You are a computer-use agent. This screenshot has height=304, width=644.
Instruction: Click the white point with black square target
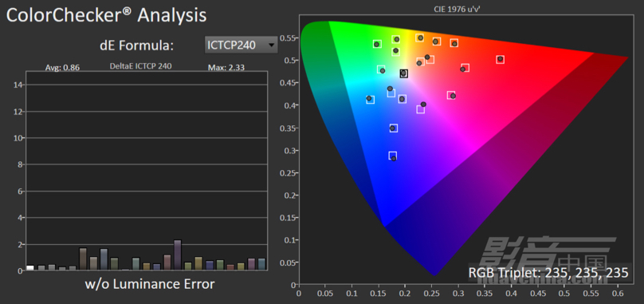[404, 73]
